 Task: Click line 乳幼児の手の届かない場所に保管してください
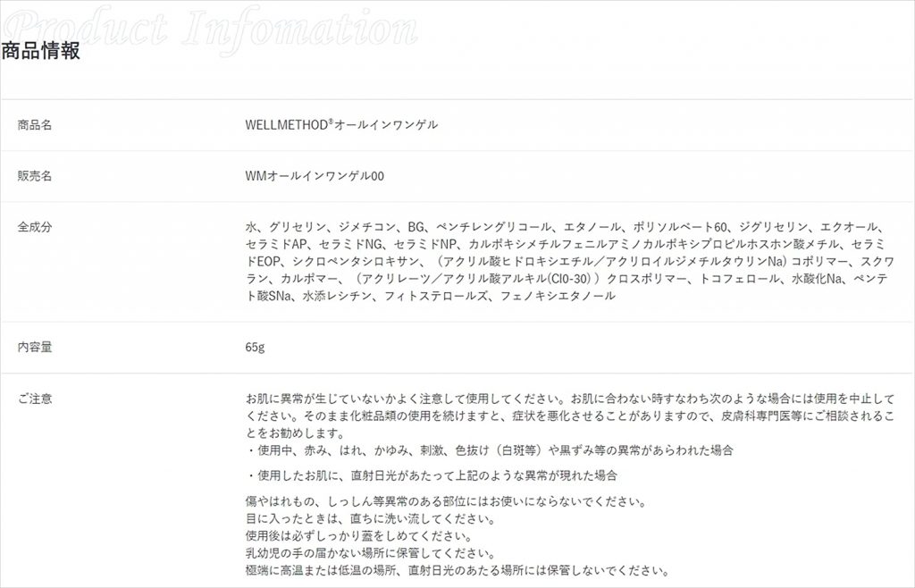tap(371, 553)
